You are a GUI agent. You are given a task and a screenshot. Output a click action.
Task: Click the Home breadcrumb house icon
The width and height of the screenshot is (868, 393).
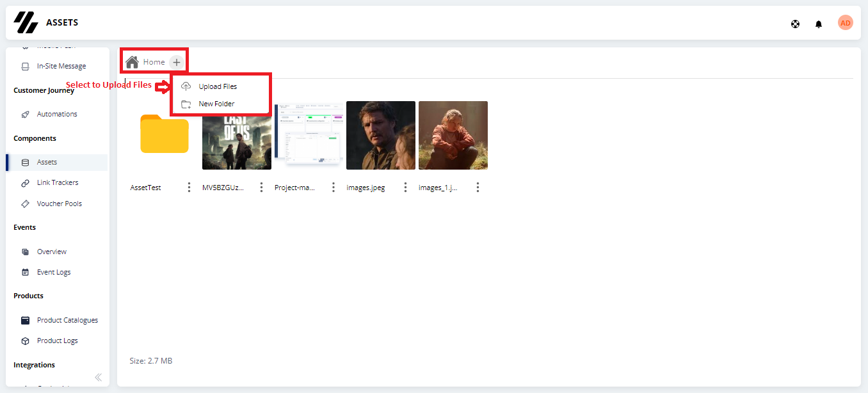(x=133, y=62)
